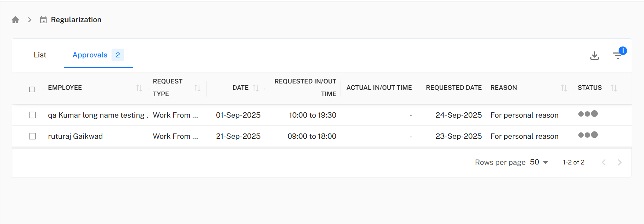Viewport: 644px width, 224px height.
Task: Open the Rows per page dropdown
Action: (539, 162)
